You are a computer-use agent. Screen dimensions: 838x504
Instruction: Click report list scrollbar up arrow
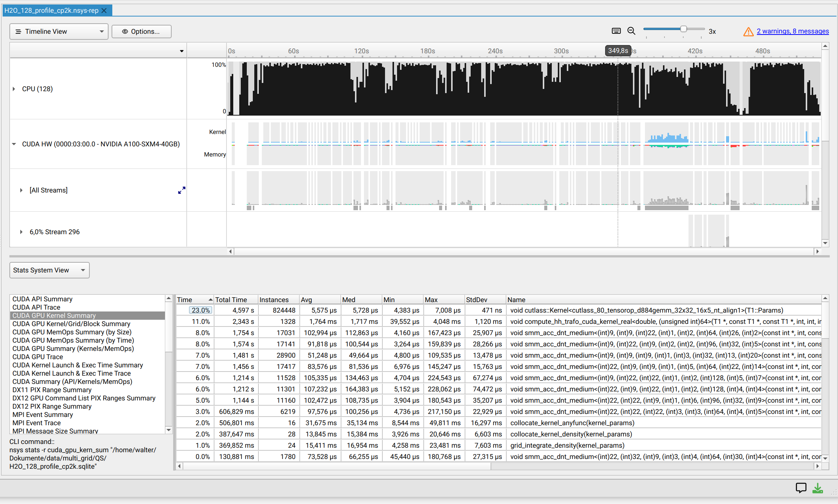pos(169,298)
